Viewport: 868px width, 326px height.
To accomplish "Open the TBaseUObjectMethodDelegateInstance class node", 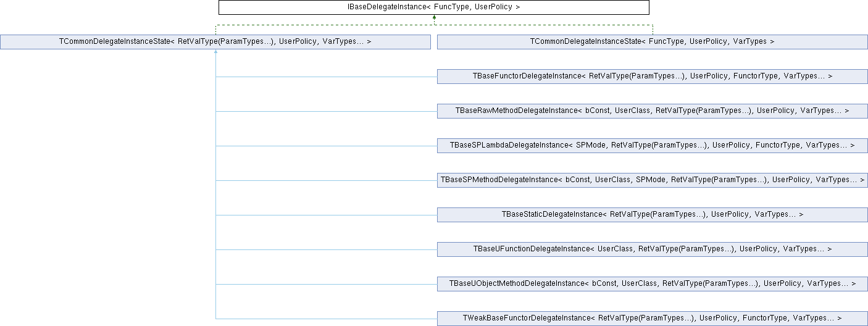I will coord(652,284).
